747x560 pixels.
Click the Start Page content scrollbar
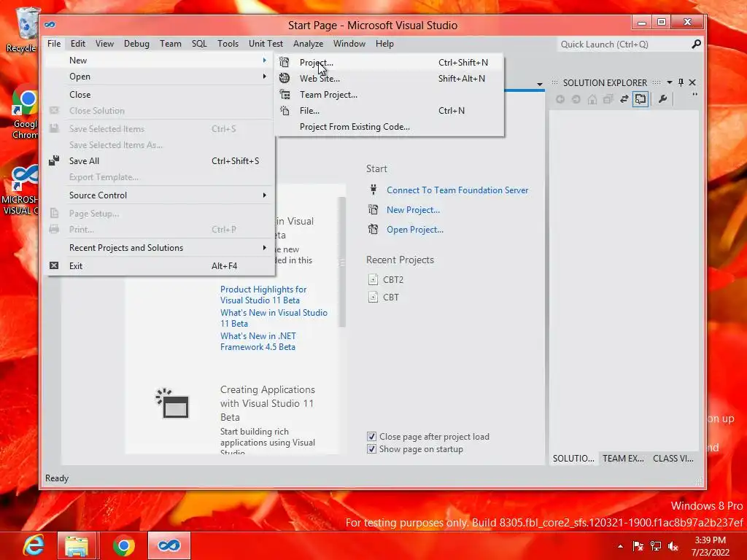342,262
